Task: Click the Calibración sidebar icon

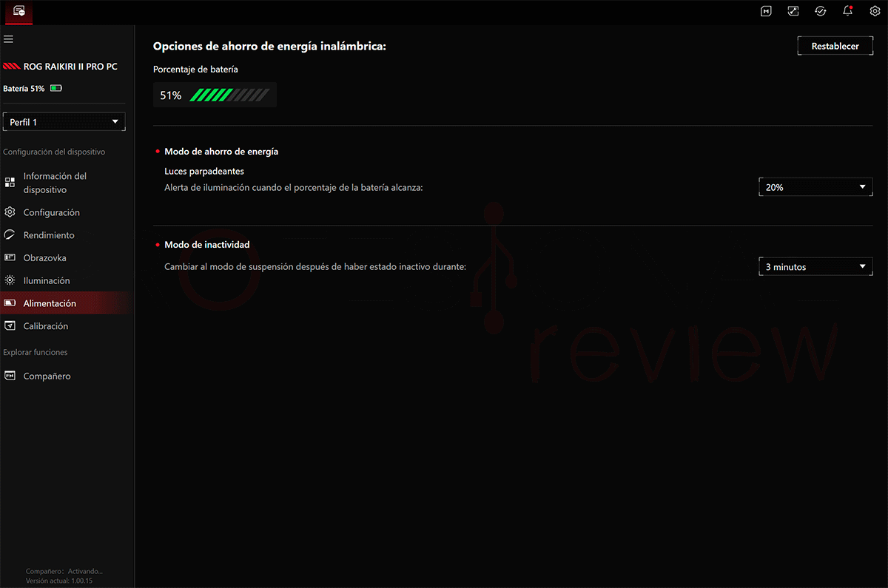Action: (10, 326)
